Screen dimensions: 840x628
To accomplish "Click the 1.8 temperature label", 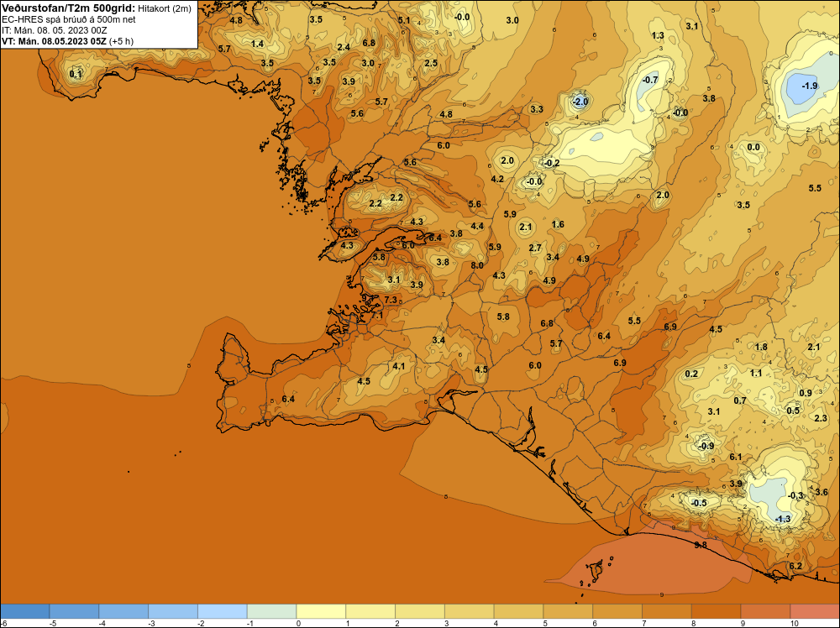I will pos(761,347).
